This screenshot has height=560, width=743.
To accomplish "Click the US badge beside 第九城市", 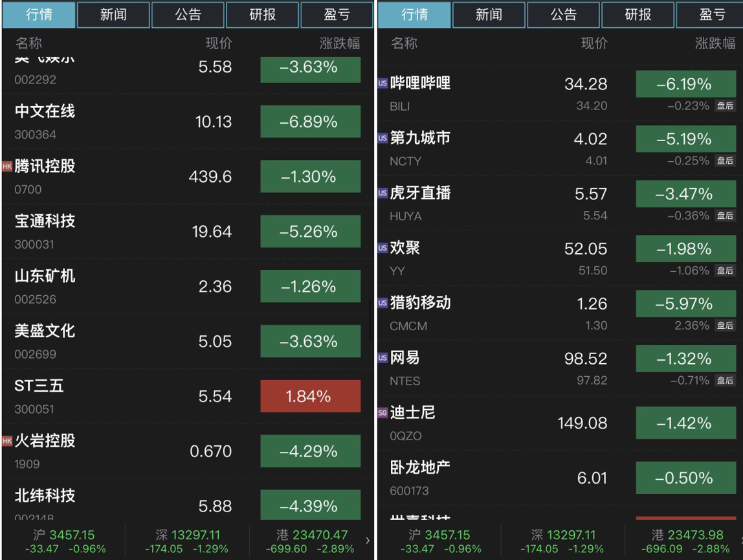I will pos(383,138).
